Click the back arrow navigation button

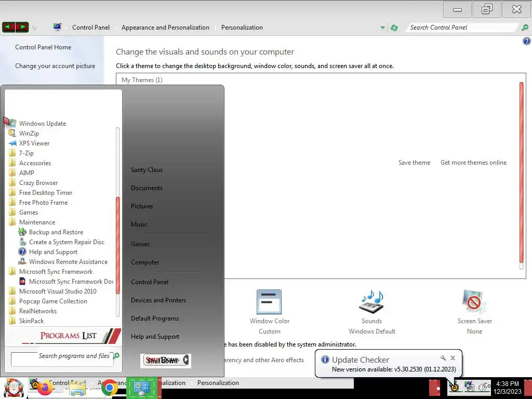(x=8, y=27)
